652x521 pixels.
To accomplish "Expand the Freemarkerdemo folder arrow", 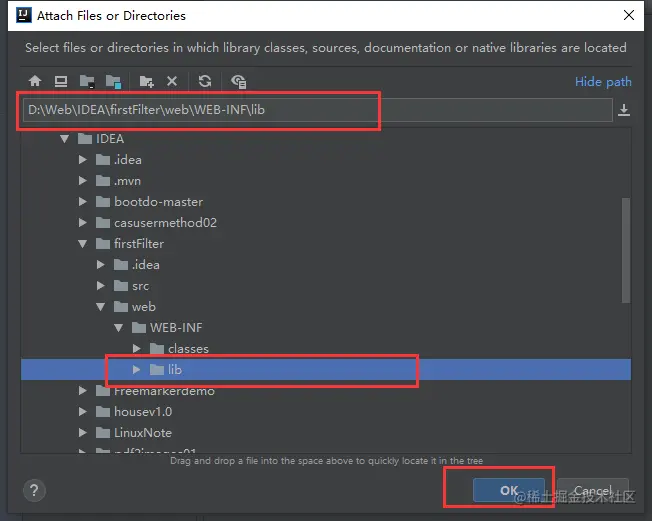I will tap(82, 390).
